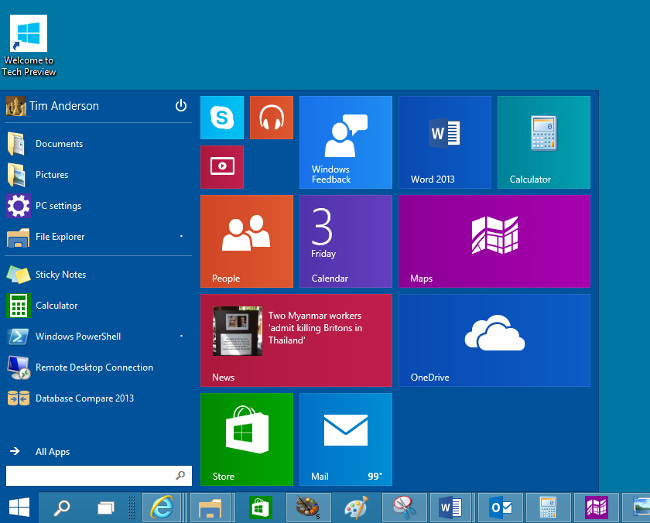Open the Calendar tile showing Friday 3
Viewport: 650px width, 523px height.
point(345,241)
